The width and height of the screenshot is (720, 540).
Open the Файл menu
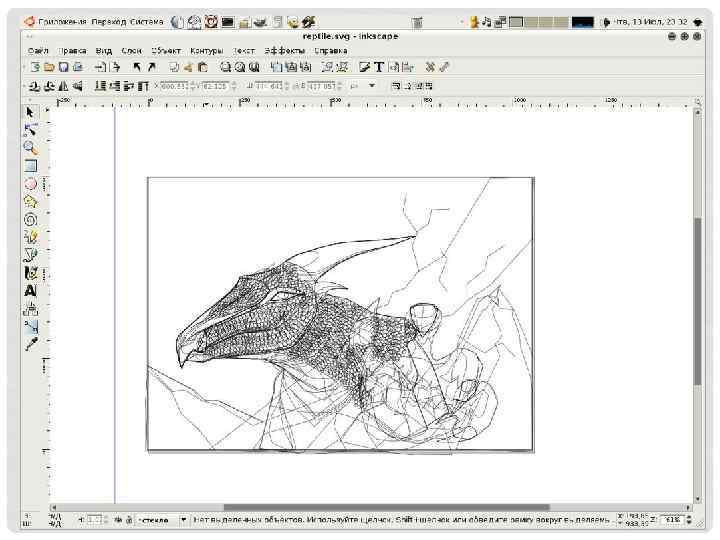coord(38,50)
